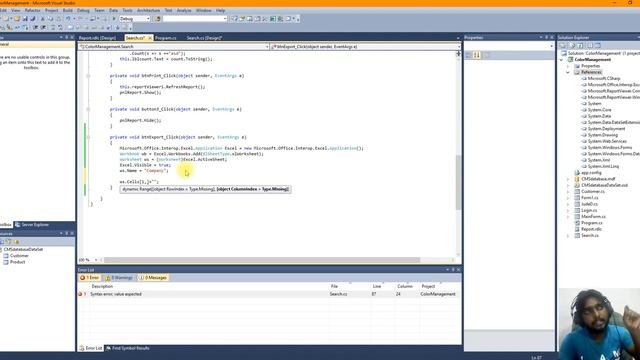Start debugging with the green play icon
640x360 pixels.
(114, 19)
